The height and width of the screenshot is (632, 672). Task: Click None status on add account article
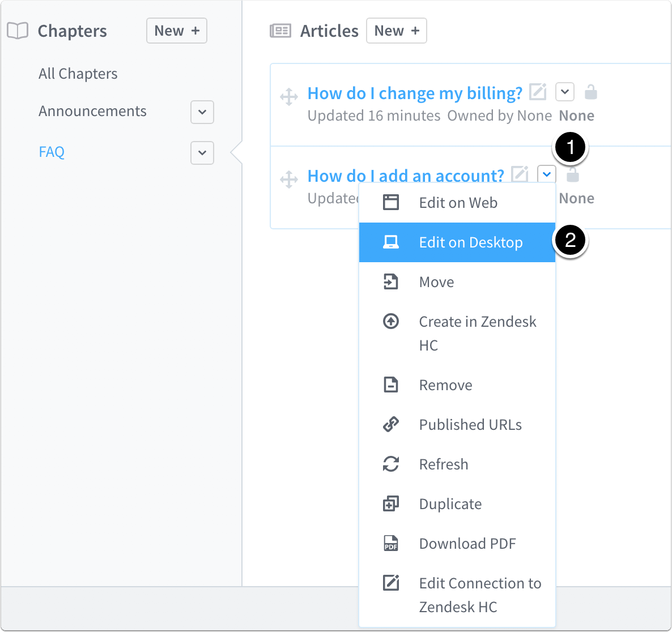[x=576, y=198]
